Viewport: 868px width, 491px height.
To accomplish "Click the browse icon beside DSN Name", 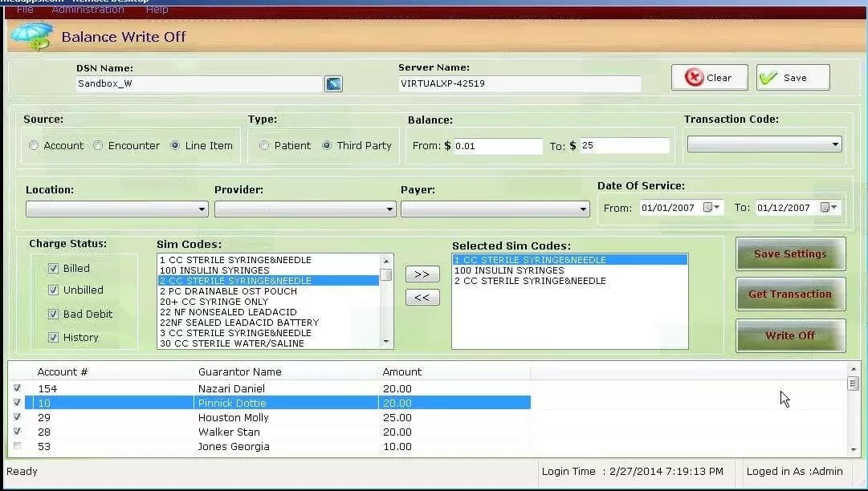I will pos(333,83).
